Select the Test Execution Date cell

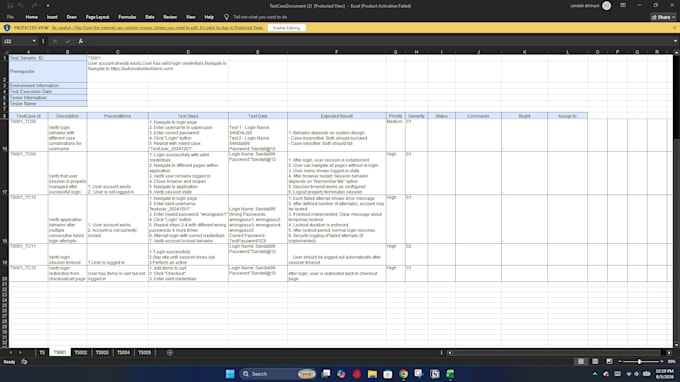pyautogui.click(x=48, y=92)
